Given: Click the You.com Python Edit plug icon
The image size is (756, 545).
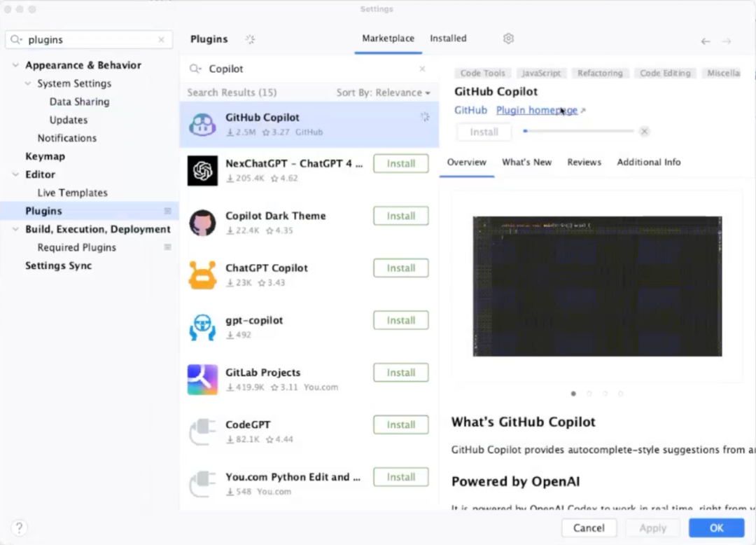Looking at the screenshot, I should click(x=202, y=484).
